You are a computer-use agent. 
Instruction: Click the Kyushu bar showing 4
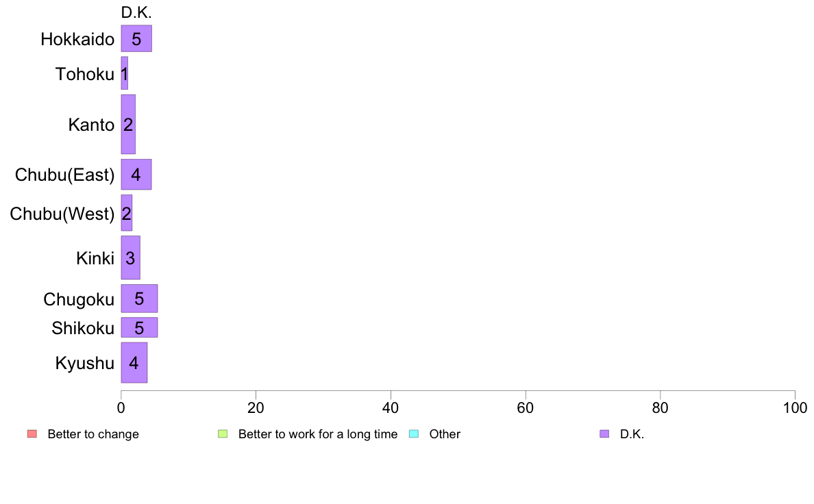click(134, 362)
